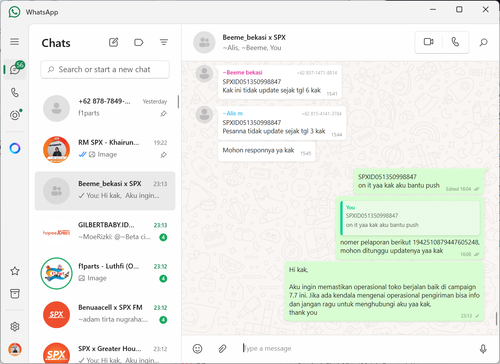Click ~Beeme bekasi sender name
Screen dimensions: 500x364
(243, 72)
